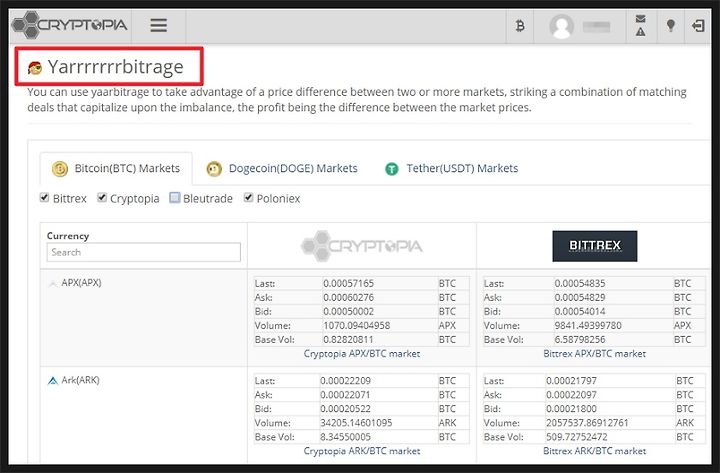Click Cryptopia APX last price 0.00057165
Viewport: 720px width, 473px height.
click(349, 283)
